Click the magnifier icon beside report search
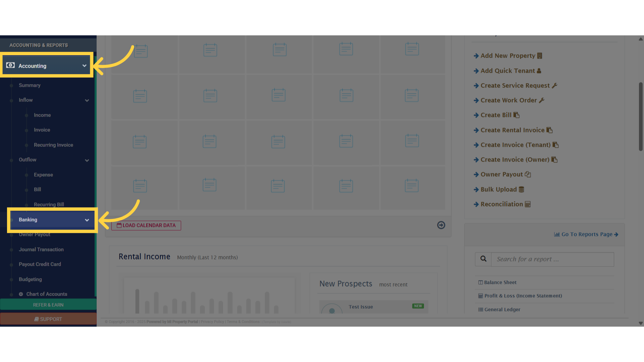644x362 pixels. click(483, 259)
